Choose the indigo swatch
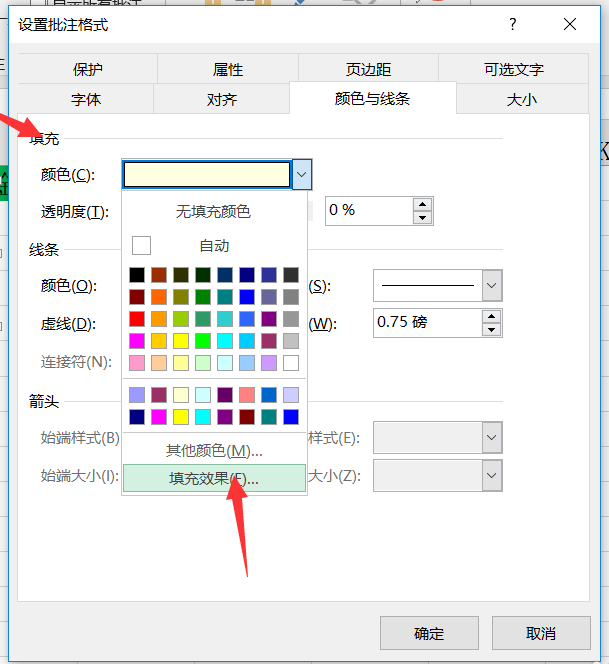The width and height of the screenshot is (609, 664). point(269,275)
